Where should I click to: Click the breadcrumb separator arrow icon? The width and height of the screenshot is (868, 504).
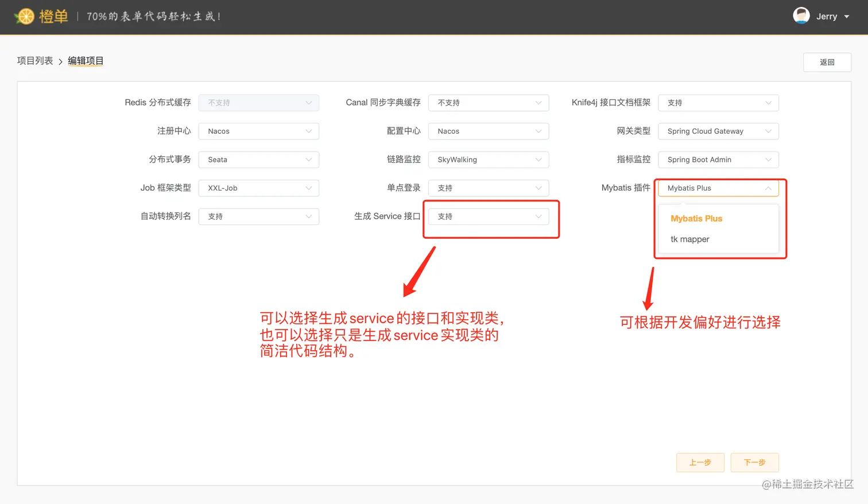[60, 61]
